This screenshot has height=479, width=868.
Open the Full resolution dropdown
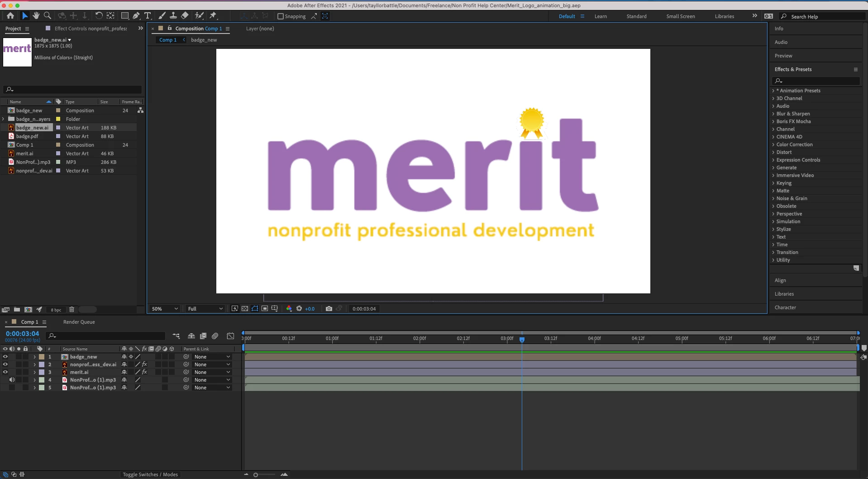click(205, 309)
